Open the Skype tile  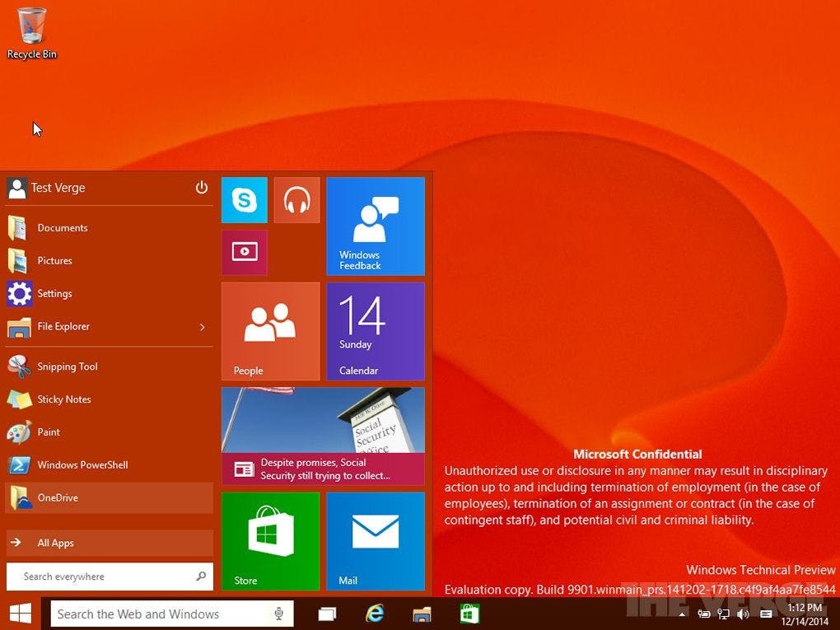(x=244, y=199)
